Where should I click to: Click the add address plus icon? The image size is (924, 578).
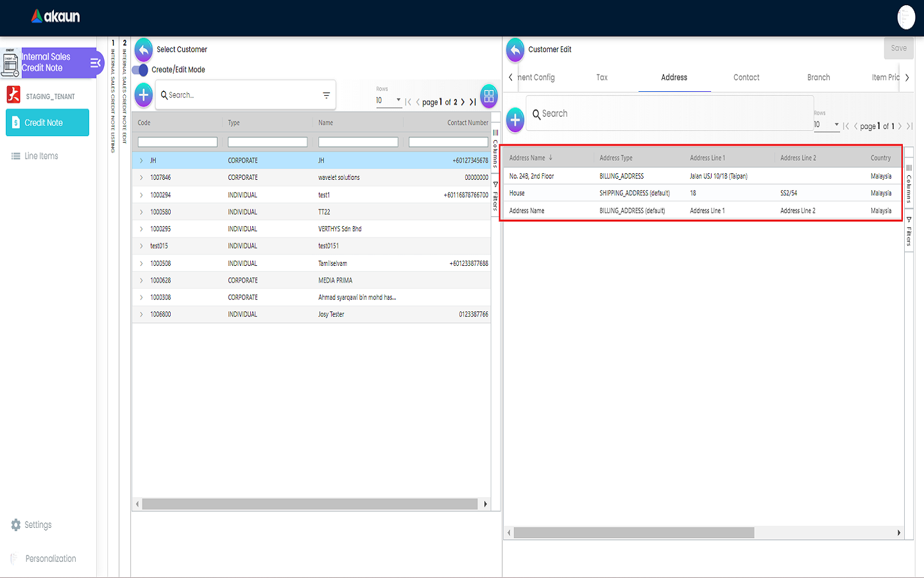click(515, 119)
